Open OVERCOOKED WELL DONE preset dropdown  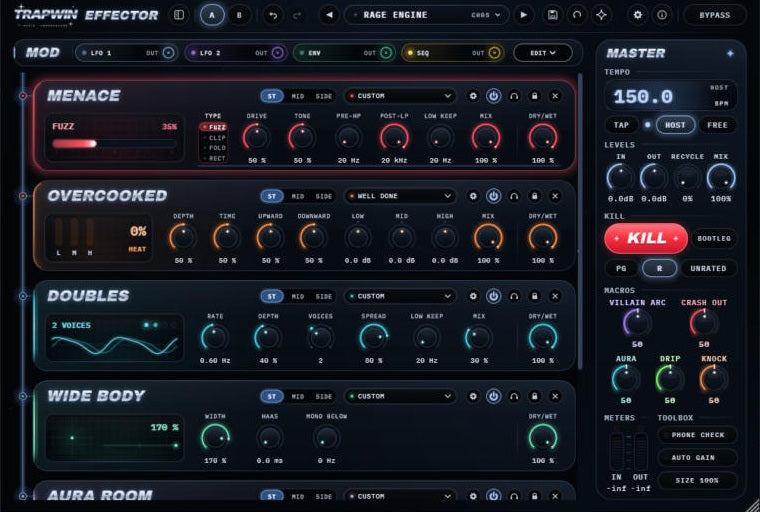click(401, 196)
